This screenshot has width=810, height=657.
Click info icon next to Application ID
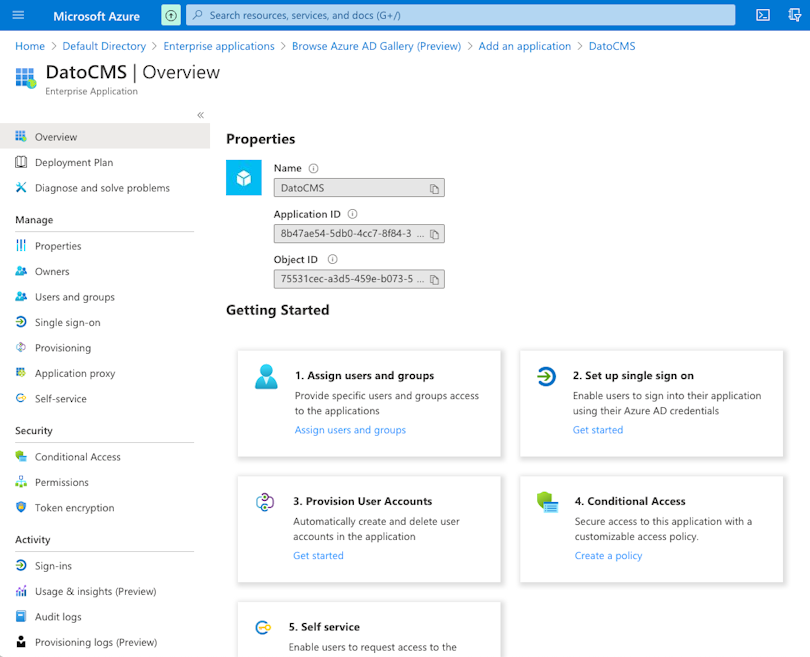352,214
